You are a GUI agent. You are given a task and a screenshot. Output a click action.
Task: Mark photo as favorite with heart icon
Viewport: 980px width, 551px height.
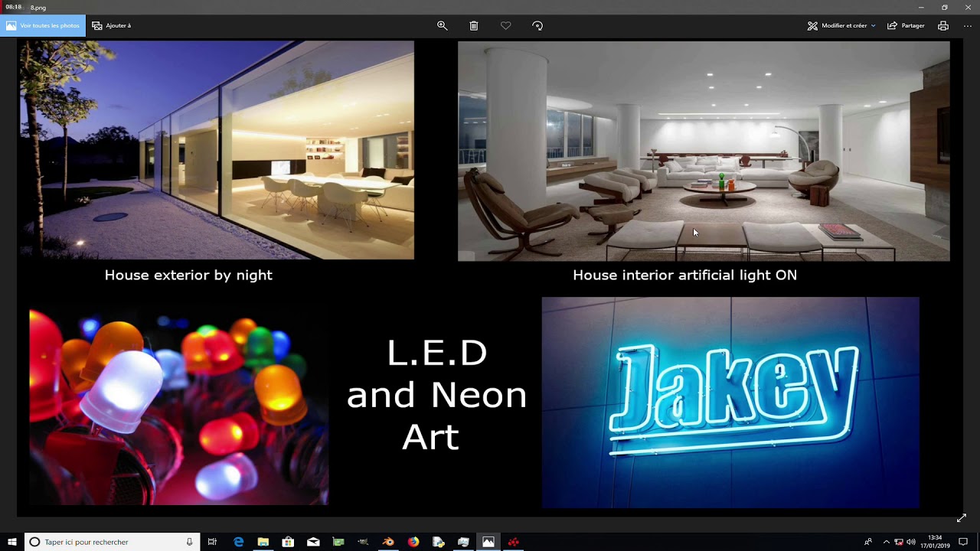click(x=506, y=25)
